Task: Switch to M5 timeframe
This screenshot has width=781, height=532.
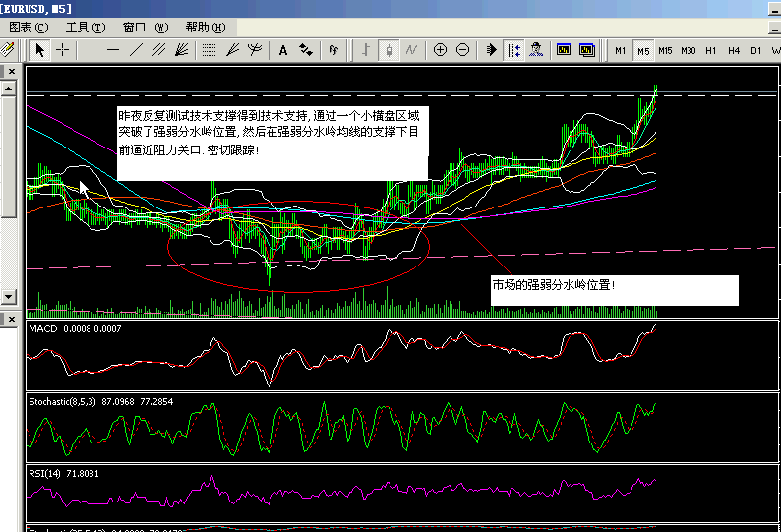Action: point(643,50)
